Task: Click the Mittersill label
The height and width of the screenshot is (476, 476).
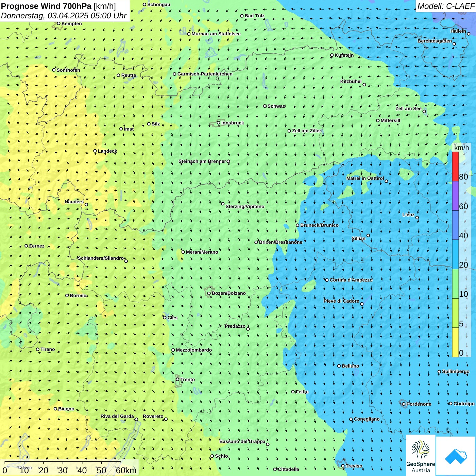Action: (x=390, y=120)
